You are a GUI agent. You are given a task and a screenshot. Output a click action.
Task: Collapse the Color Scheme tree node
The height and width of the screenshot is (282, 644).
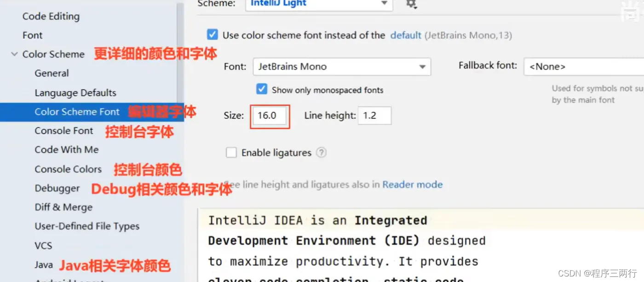point(14,54)
